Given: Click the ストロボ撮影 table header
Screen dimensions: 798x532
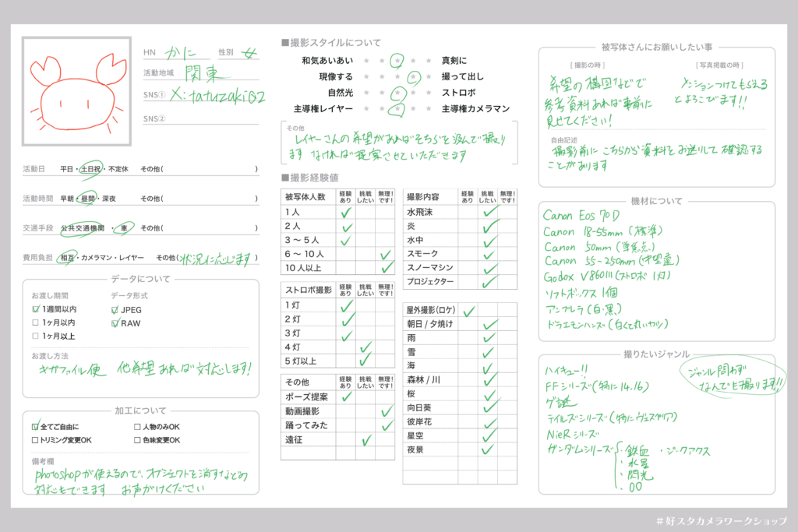Looking at the screenshot, I should coord(309,290).
